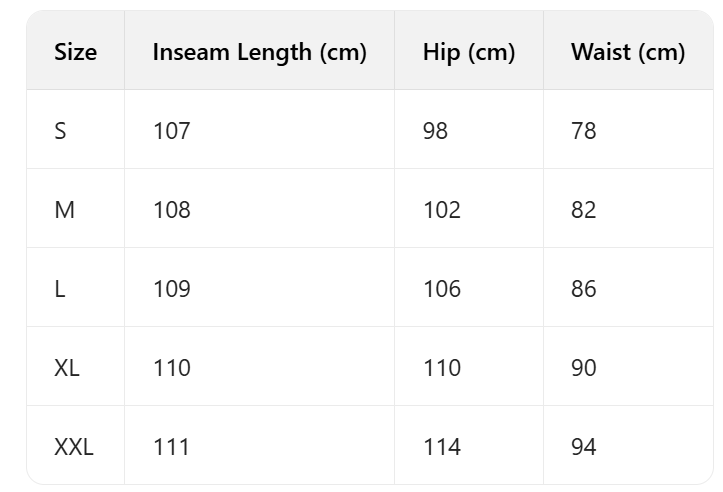Screen dimensions: 723x492
Task: Select the Waist (cm) column header
Action: point(627,52)
